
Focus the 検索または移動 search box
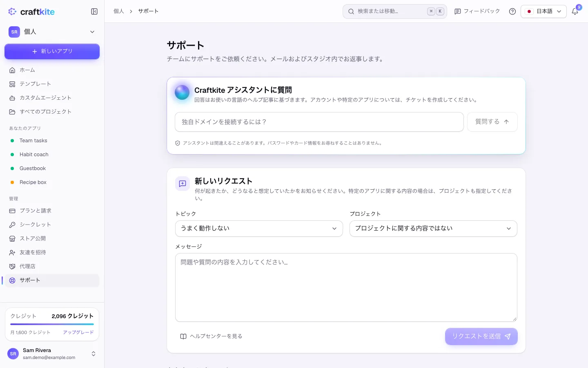[395, 11]
